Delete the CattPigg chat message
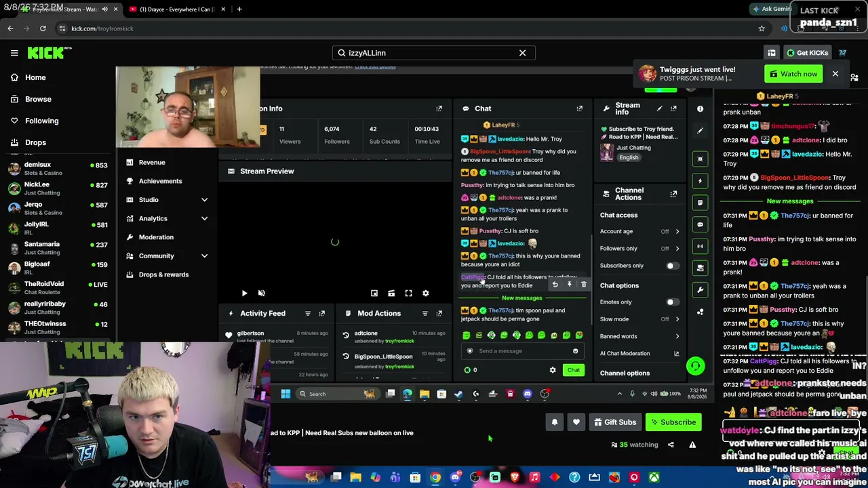 click(583, 285)
